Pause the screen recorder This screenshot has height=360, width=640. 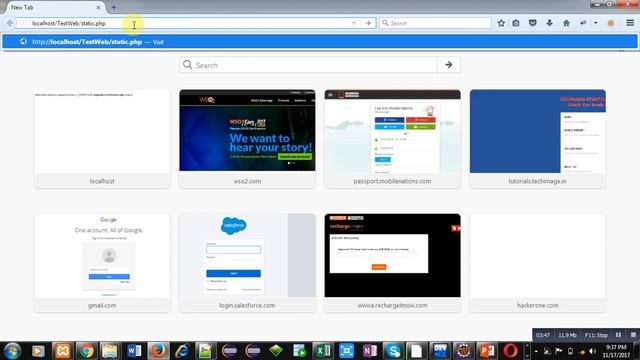coord(618,335)
